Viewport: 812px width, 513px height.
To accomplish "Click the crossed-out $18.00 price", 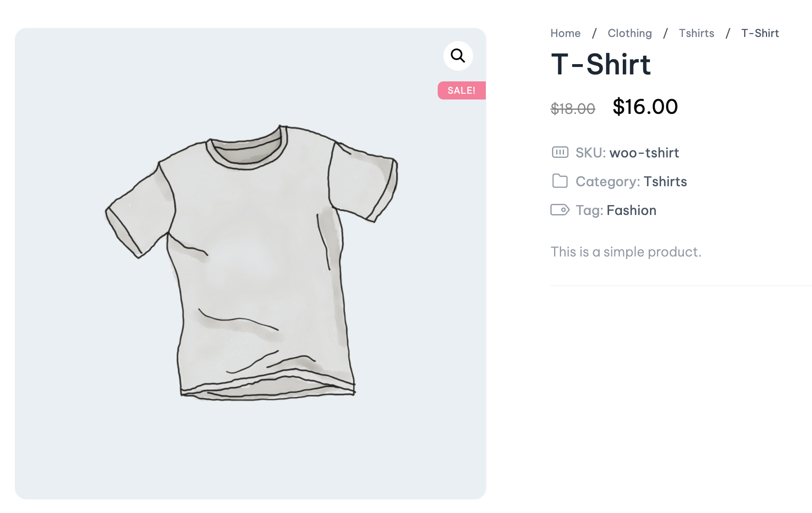I will coord(573,109).
